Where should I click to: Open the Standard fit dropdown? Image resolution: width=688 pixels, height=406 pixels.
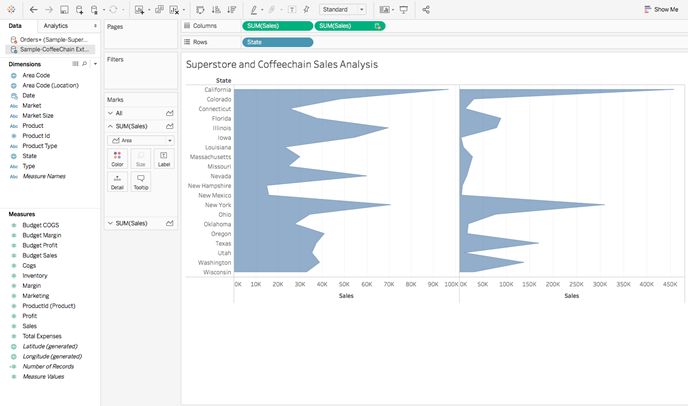[x=343, y=9]
